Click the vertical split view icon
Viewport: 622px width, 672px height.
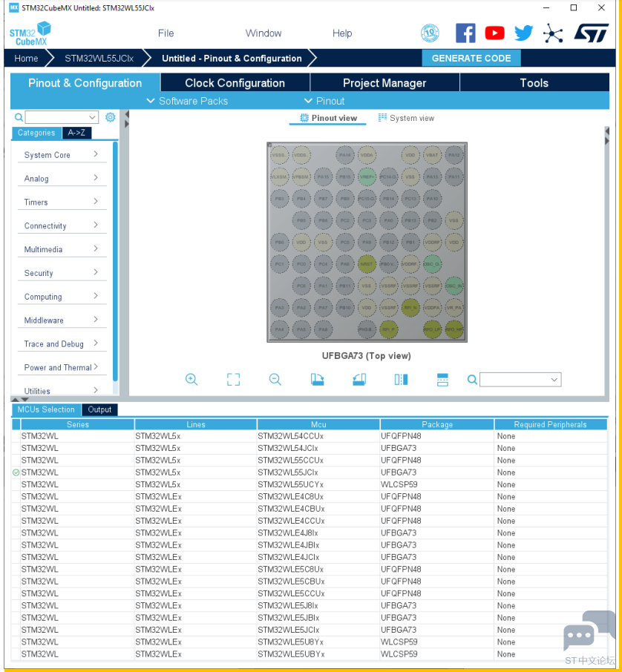pos(401,380)
